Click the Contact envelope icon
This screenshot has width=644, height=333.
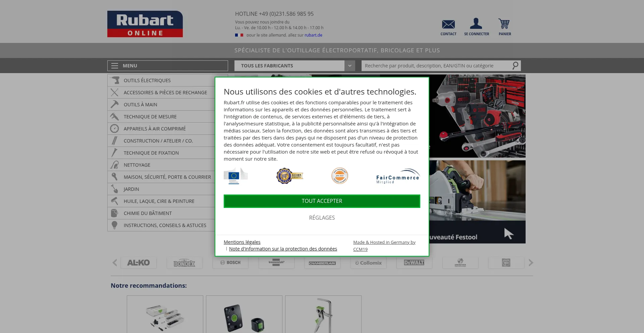pos(448,24)
